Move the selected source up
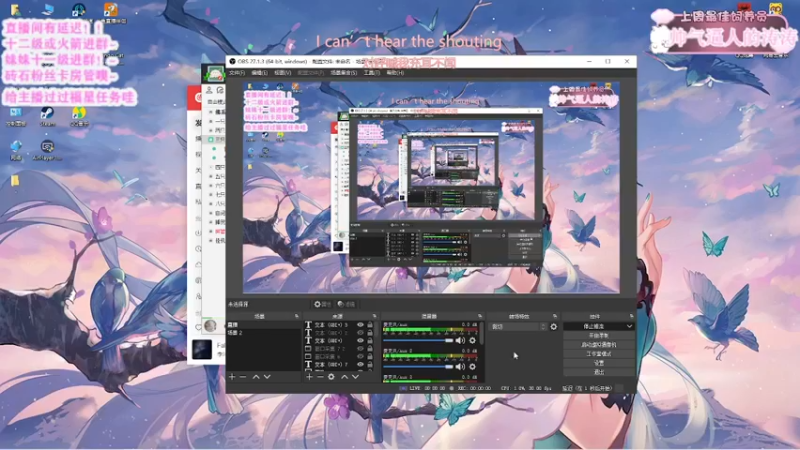This screenshot has width=800, height=450. tap(344, 377)
